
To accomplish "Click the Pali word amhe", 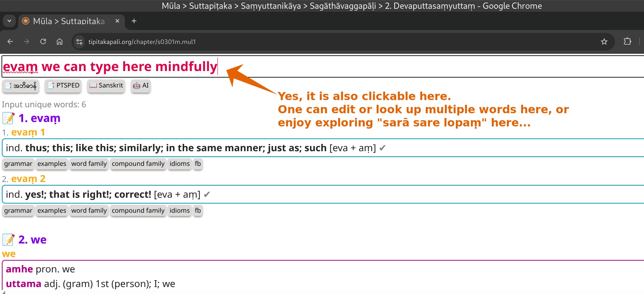I will click(x=19, y=269).
